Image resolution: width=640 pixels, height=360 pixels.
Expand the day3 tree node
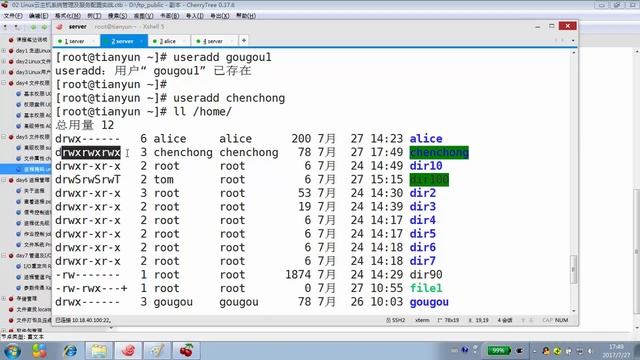pyautogui.click(x=4, y=72)
